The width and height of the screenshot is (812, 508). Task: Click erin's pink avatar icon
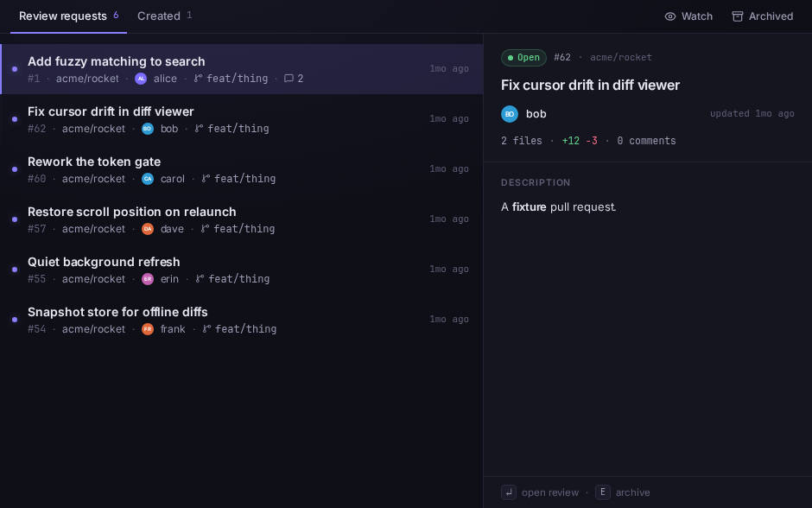point(148,279)
